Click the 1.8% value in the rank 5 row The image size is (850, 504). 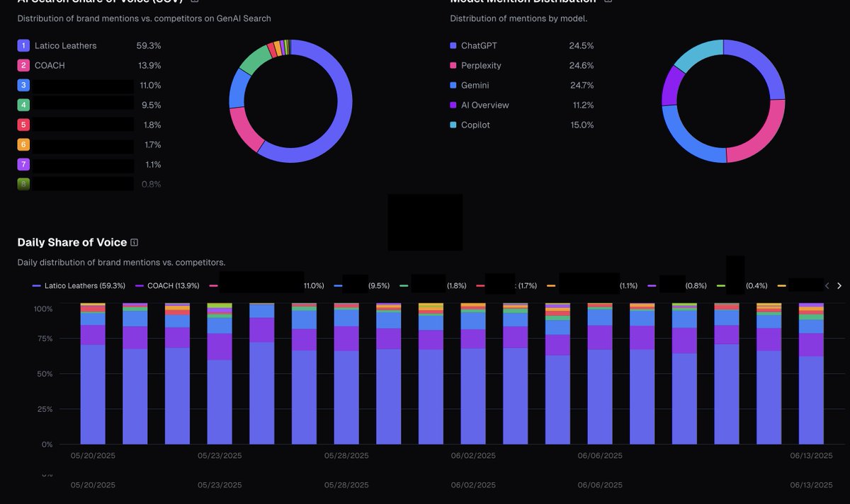tap(152, 125)
